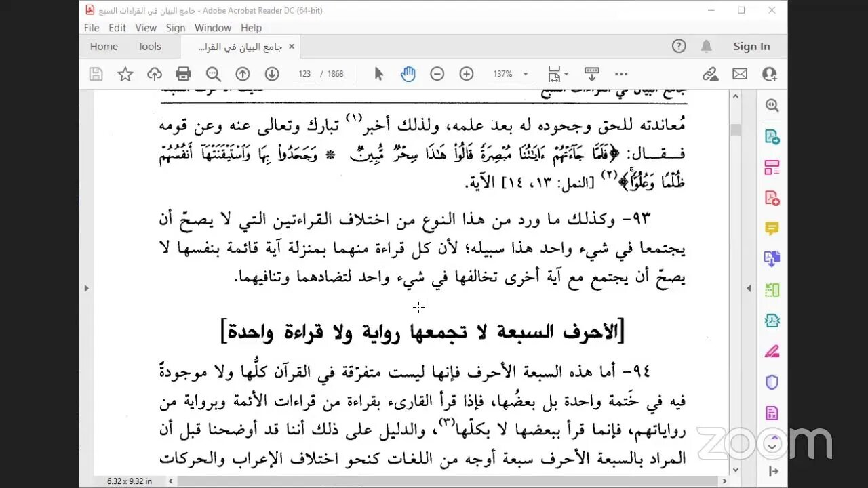Expand the left navigation pane arrow
This screenshot has width=868, height=488.
point(86,288)
